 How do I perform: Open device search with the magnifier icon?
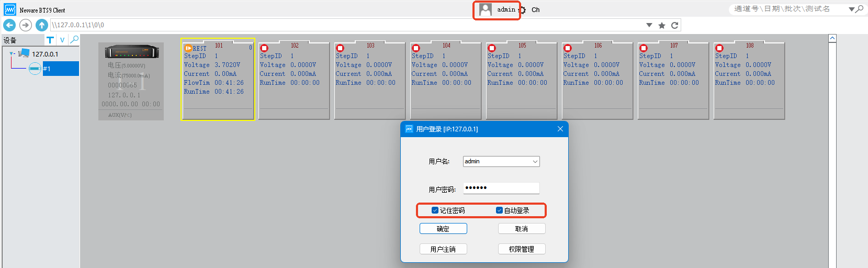(x=74, y=39)
